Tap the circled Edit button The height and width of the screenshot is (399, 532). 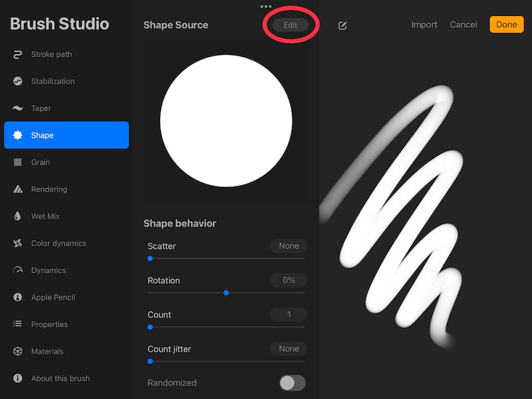point(290,25)
